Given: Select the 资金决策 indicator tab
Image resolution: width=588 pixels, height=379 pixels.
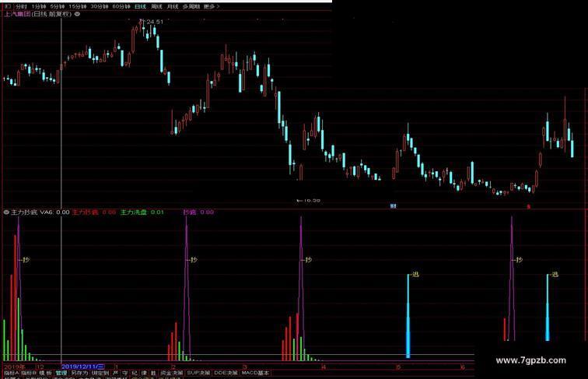Looking at the screenshot, I should click(x=172, y=373).
